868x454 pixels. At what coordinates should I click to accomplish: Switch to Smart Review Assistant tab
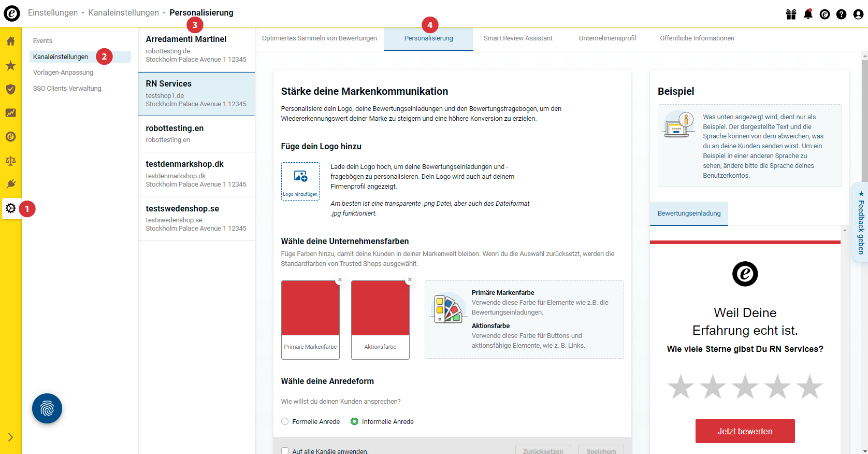(518, 38)
